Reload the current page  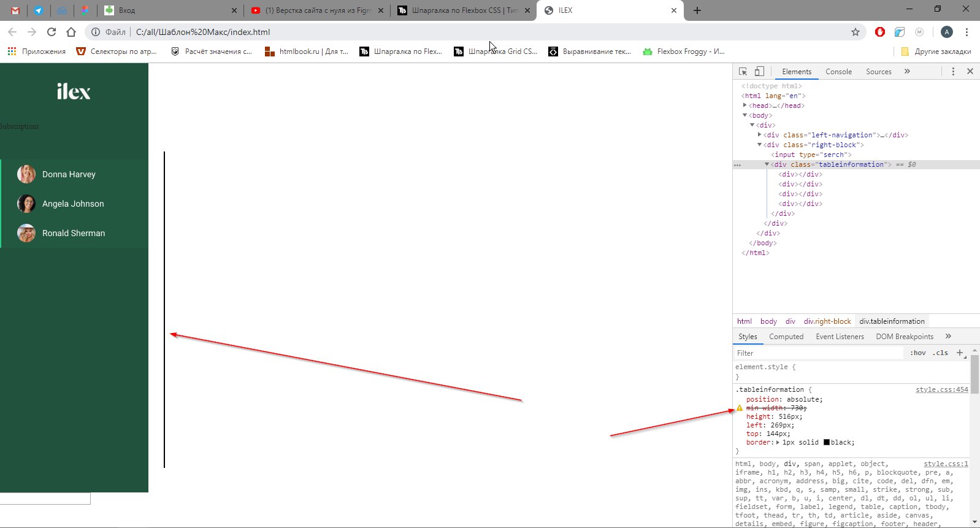tap(52, 32)
